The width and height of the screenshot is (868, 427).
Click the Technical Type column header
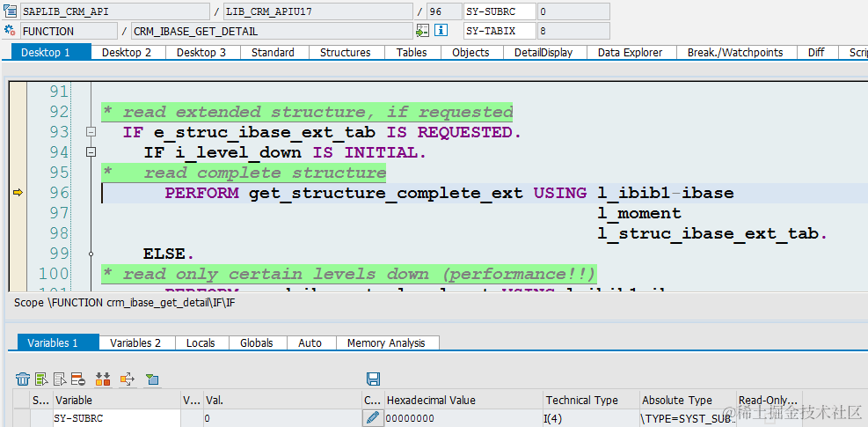591,400
